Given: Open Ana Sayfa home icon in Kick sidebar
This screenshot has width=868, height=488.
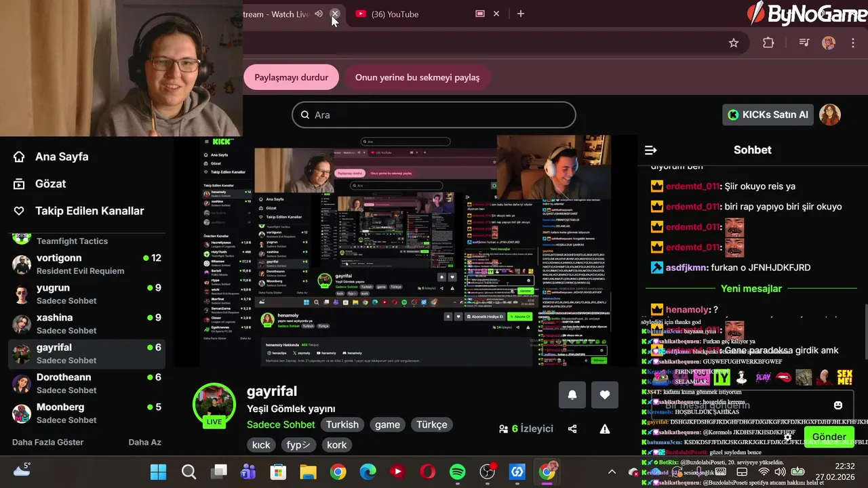Looking at the screenshot, I should click(x=19, y=157).
